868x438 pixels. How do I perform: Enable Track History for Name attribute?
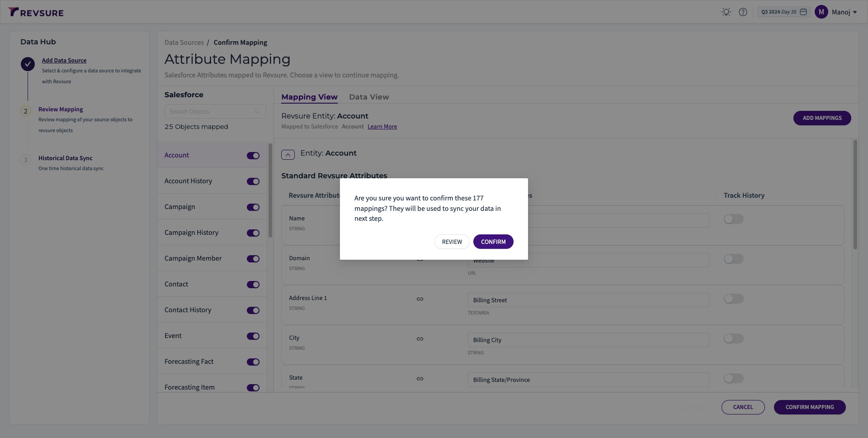coord(733,219)
